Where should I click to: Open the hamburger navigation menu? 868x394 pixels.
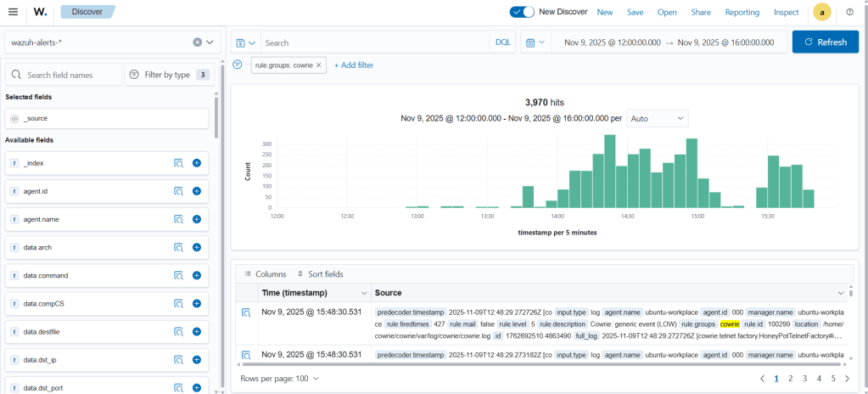point(13,12)
